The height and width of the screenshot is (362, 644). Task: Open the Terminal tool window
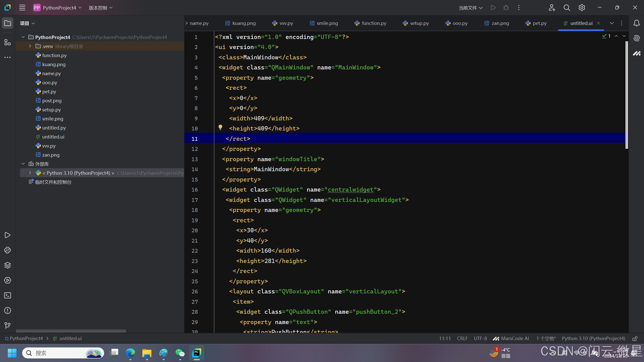pos(8,295)
